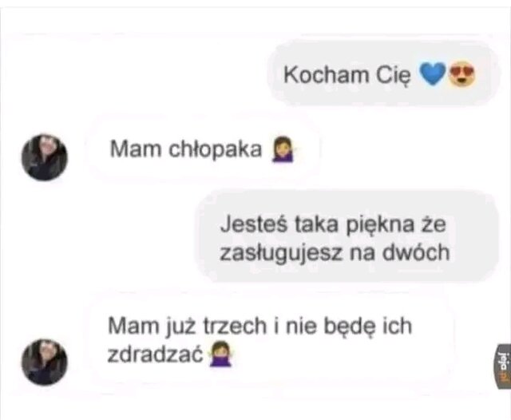Click the text 'zasługujesz na dwóch'
The width and height of the screenshot is (511, 420).
(335, 252)
